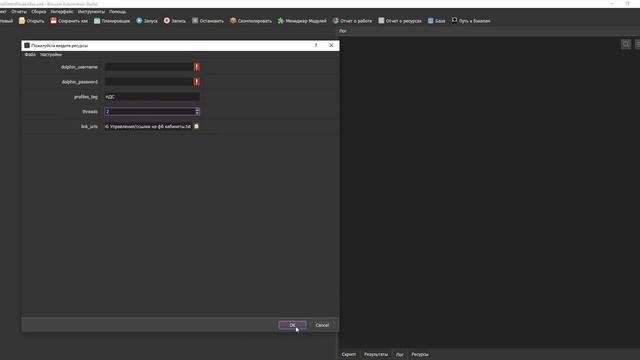Click the Запуск toolbar label
The image size is (640, 360).
click(151, 21)
